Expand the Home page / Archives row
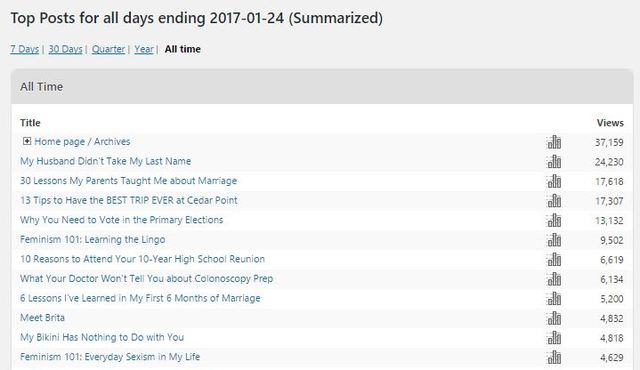This screenshot has height=370, width=640. pos(27,141)
